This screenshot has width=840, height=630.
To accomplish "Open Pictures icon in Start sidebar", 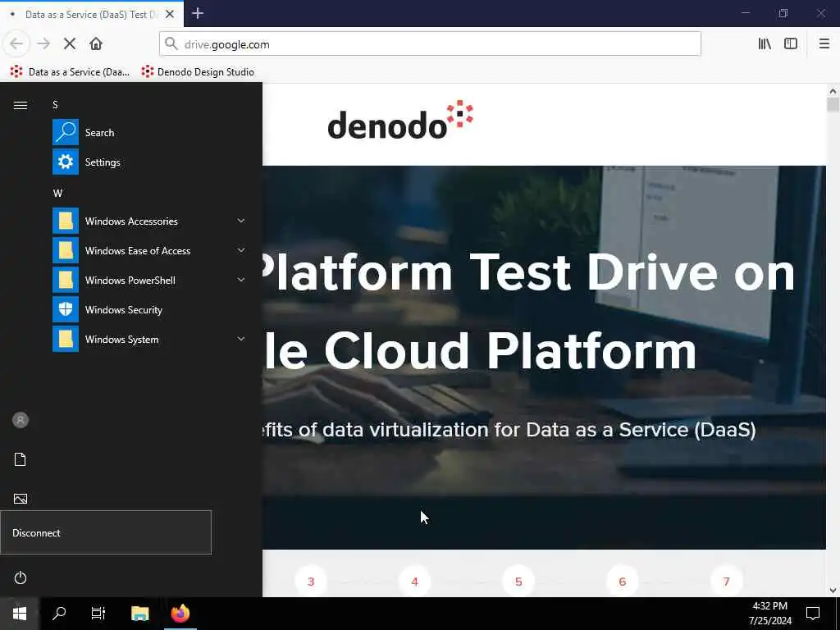I will coord(21,499).
